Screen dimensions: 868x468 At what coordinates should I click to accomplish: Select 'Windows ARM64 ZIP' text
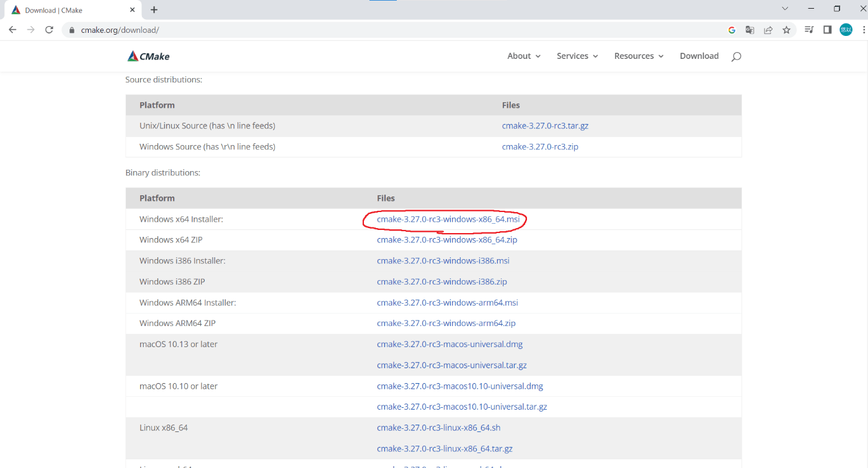tap(177, 324)
